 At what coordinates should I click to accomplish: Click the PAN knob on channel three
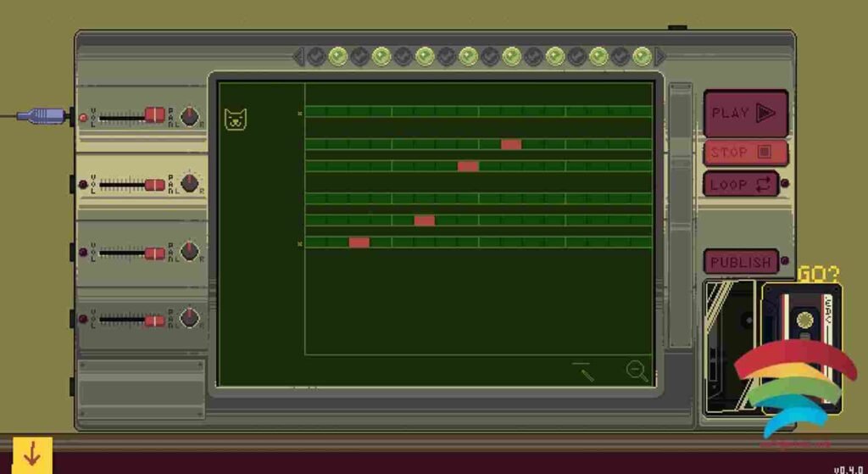[x=190, y=251]
